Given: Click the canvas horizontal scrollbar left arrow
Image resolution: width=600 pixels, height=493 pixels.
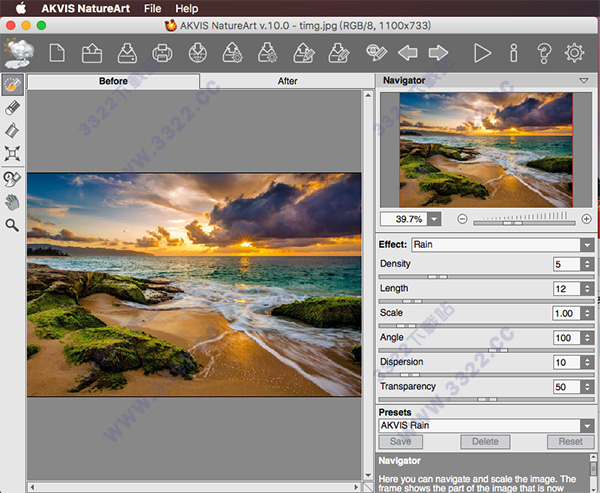Looking at the screenshot, I should click(x=32, y=487).
